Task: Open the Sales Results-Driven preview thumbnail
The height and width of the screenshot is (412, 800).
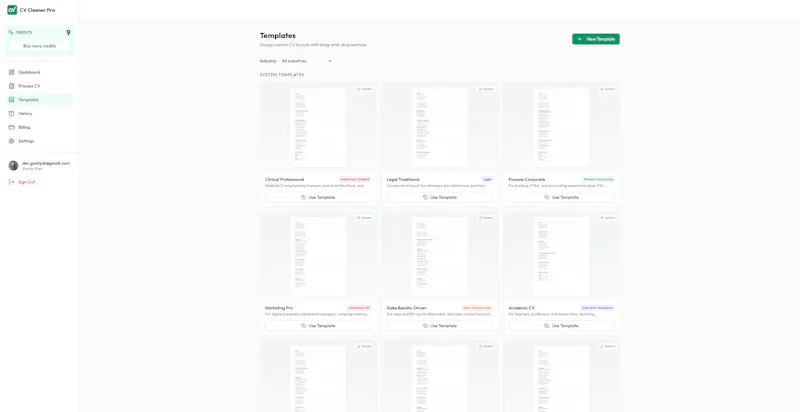Action: click(440, 256)
